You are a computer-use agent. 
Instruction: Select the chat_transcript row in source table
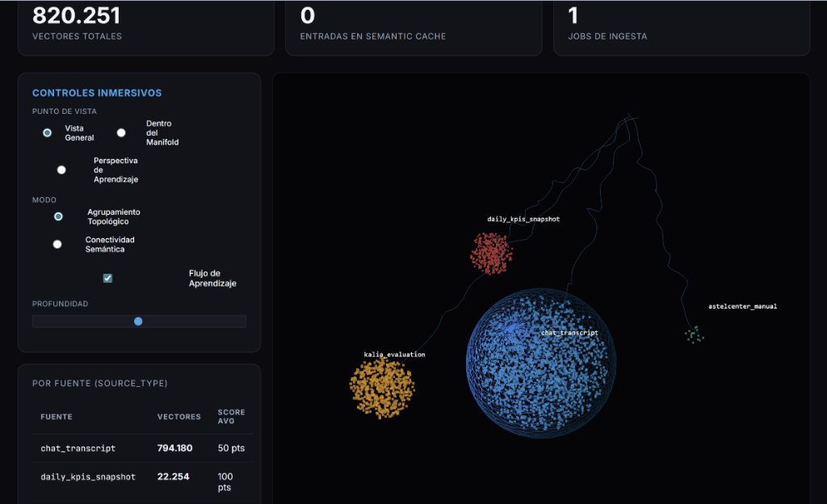point(78,447)
